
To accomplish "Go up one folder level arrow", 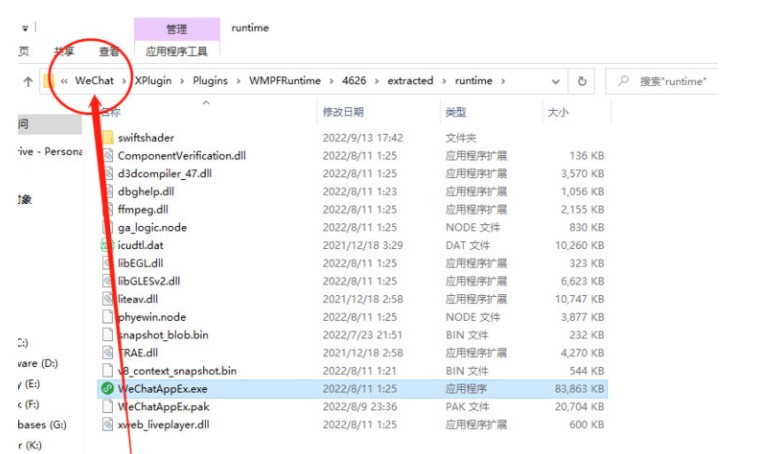I will (x=28, y=81).
